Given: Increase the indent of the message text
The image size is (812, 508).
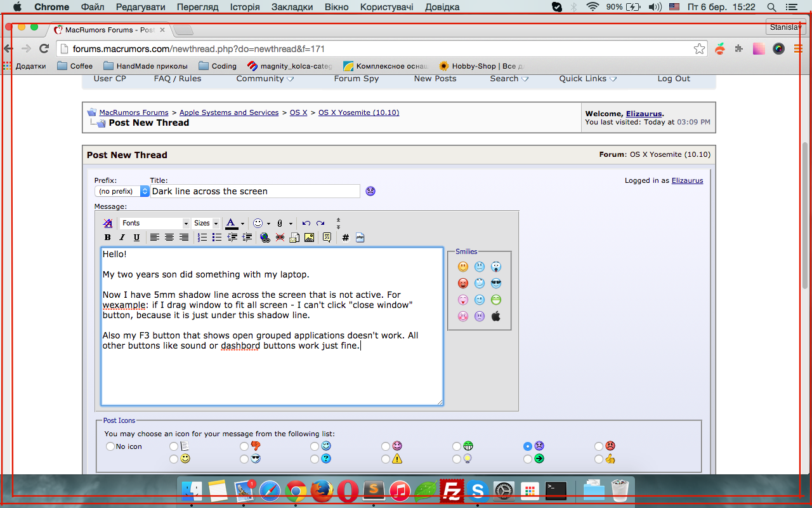Looking at the screenshot, I should point(247,237).
